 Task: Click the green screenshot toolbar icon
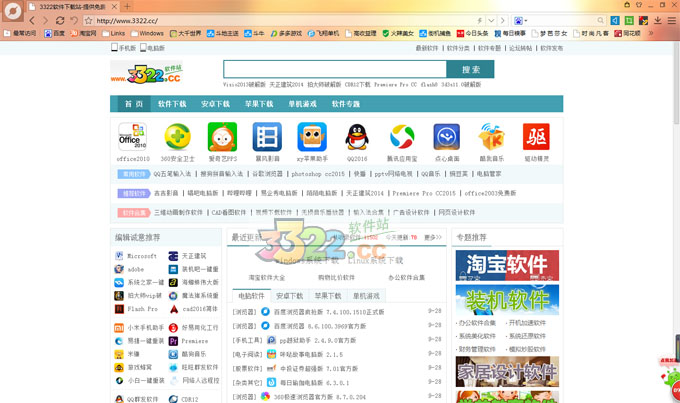pos(629,20)
